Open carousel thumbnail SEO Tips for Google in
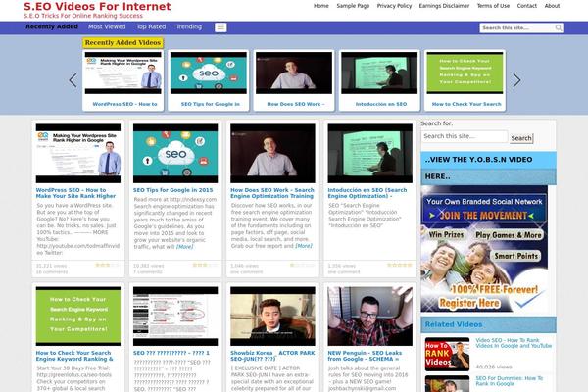588x392 pixels. [209, 73]
